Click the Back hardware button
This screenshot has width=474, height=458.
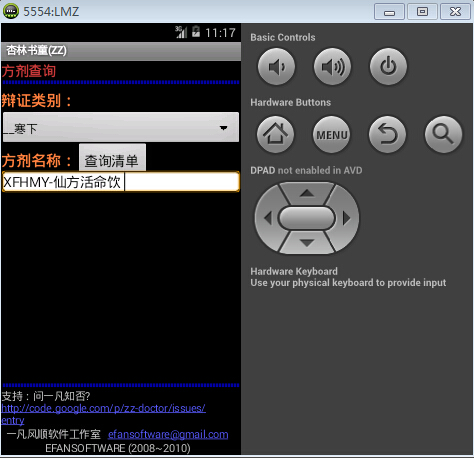pyautogui.click(x=387, y=135)
